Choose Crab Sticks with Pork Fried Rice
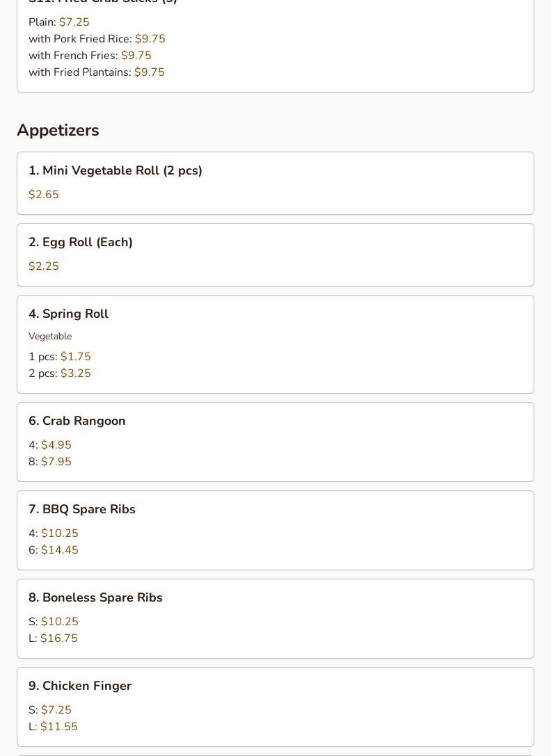The image size is (551, 756). tap(97, 38)
